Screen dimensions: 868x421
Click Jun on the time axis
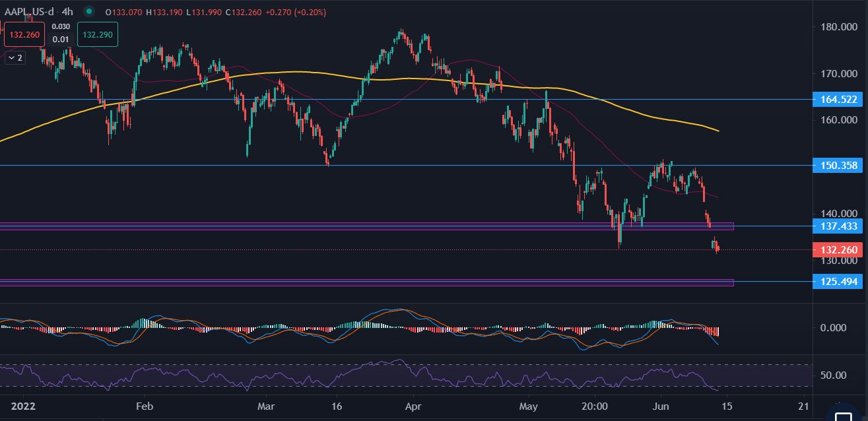tap(662, 407)
